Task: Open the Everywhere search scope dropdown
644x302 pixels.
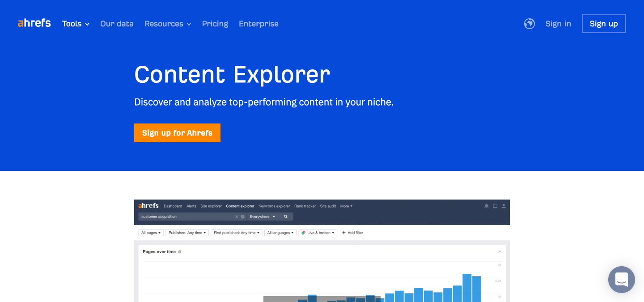Action: pos(263,217)
